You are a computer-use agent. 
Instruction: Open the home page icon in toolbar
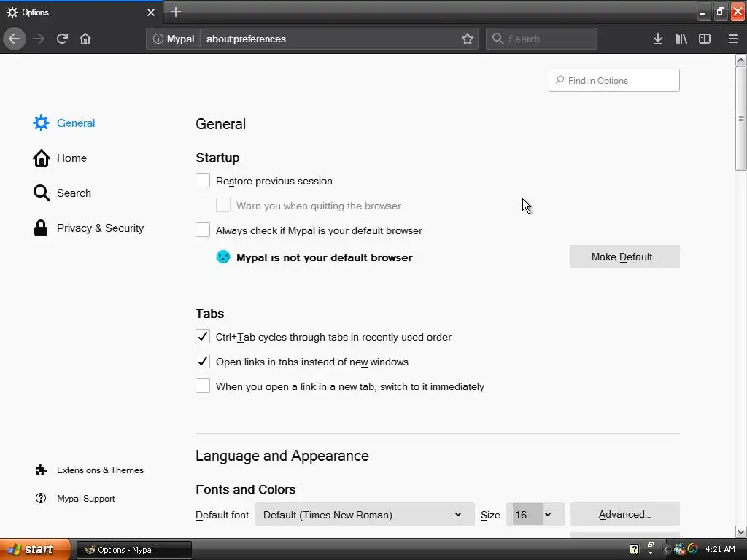click(85, 39)
